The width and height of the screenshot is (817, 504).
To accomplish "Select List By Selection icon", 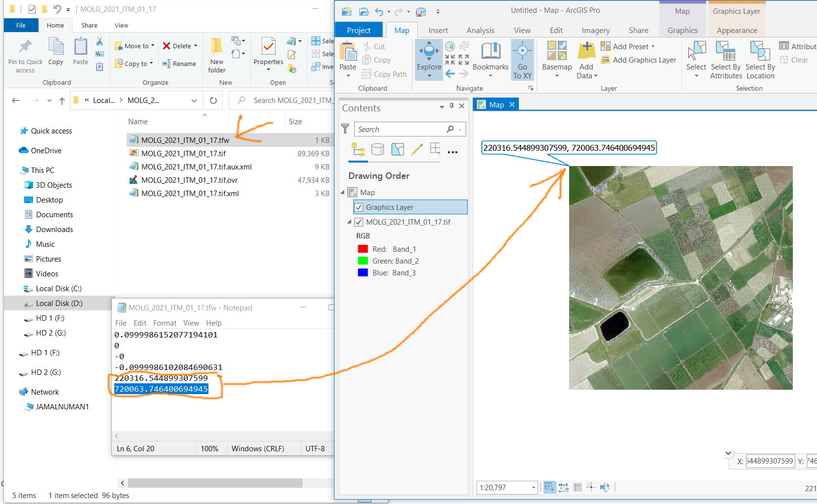I will click(398, 149).
